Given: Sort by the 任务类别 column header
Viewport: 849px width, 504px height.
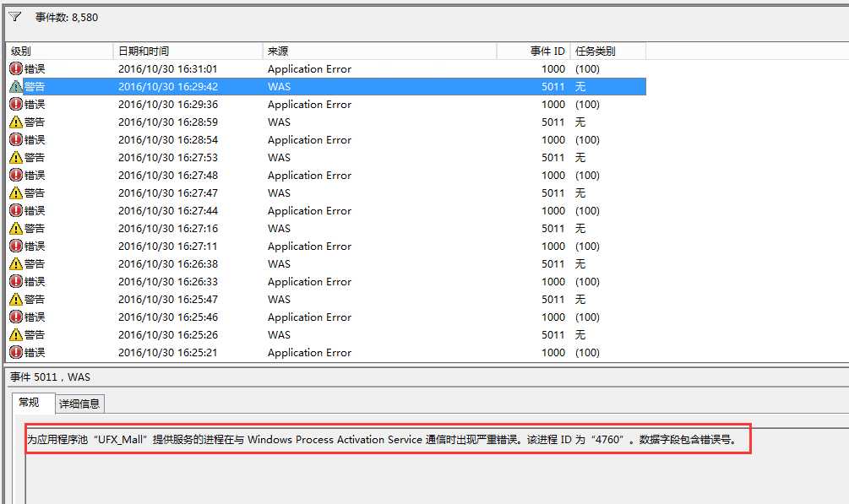Looking at the screenshot, I should 607,51.
